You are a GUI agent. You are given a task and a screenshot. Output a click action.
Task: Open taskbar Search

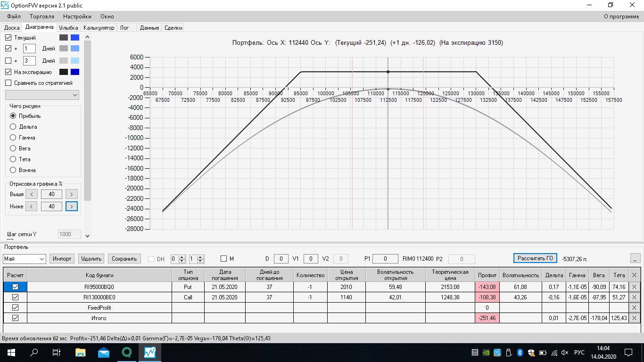(34, 352)
